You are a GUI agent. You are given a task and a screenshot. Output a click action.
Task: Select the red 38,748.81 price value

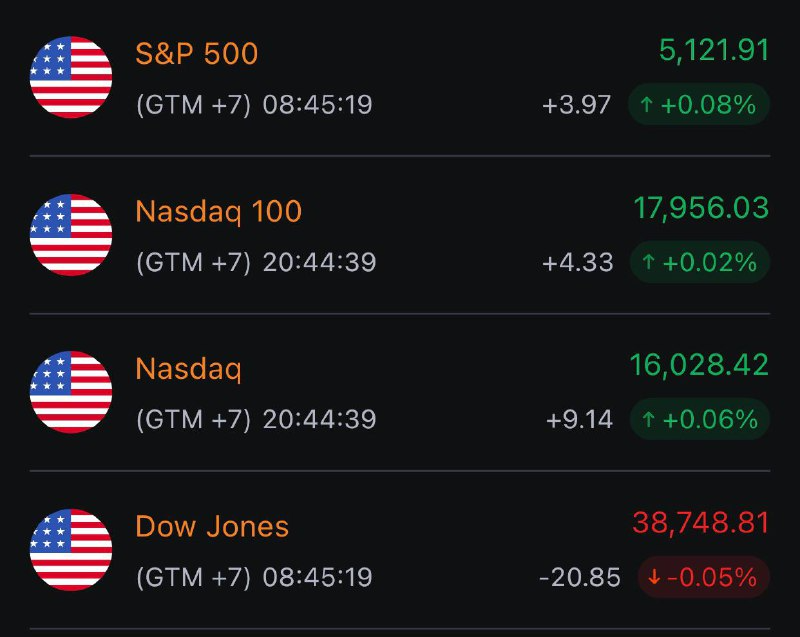click(x=701, y=523)
